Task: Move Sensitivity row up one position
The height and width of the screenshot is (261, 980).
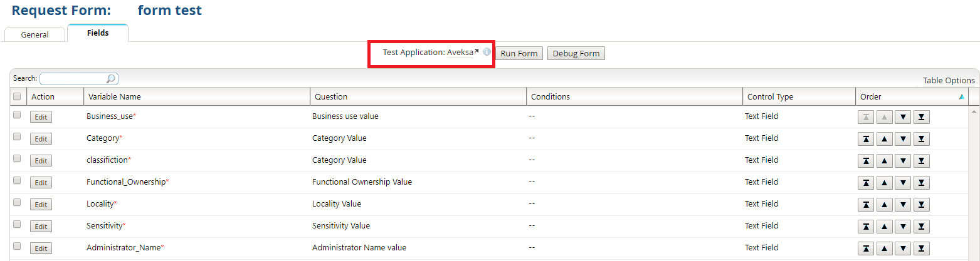Action: click(883, 227)
